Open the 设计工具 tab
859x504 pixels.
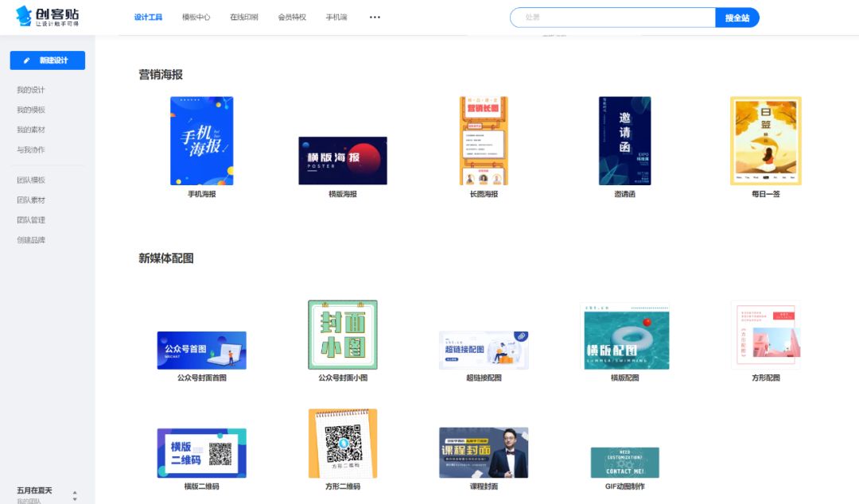tap(148, 17)
